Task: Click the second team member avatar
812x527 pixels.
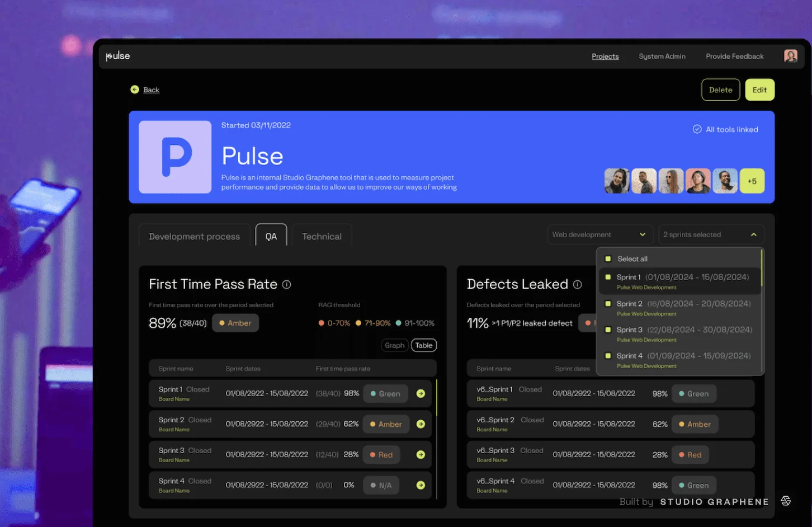Action: 644,181
